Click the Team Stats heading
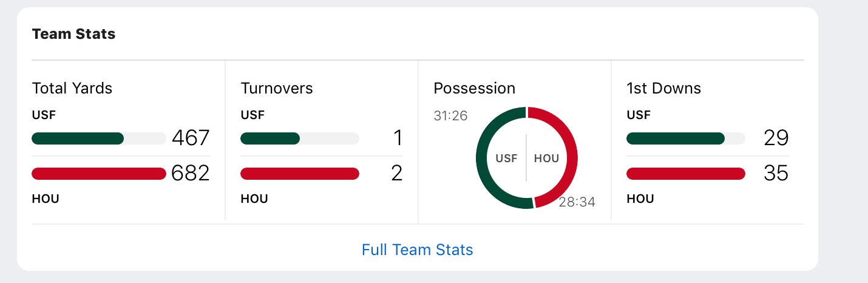The width and height of the screenshot is (868, 283). click(x=73, y=34)
